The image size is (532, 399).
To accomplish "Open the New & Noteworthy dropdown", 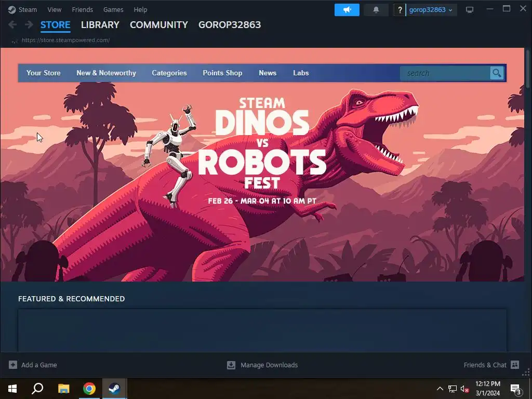I will click(x=106, y=73).
